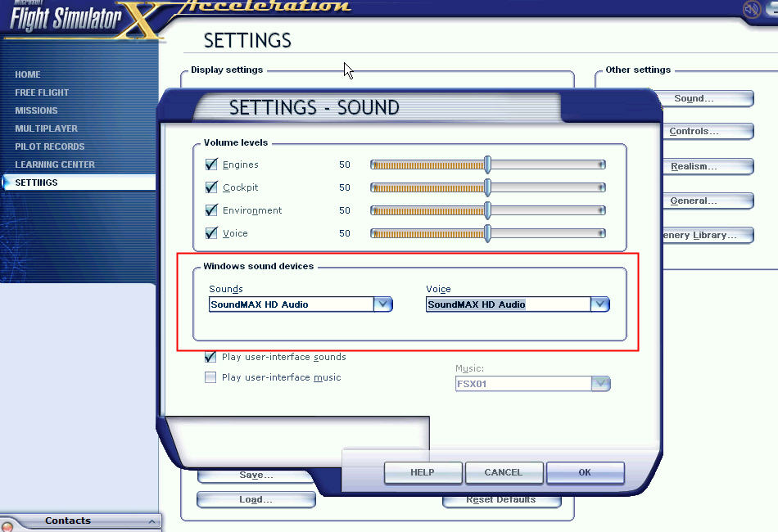
Task: Click the speaker mute icon at top right
Action: coord(752,9)
